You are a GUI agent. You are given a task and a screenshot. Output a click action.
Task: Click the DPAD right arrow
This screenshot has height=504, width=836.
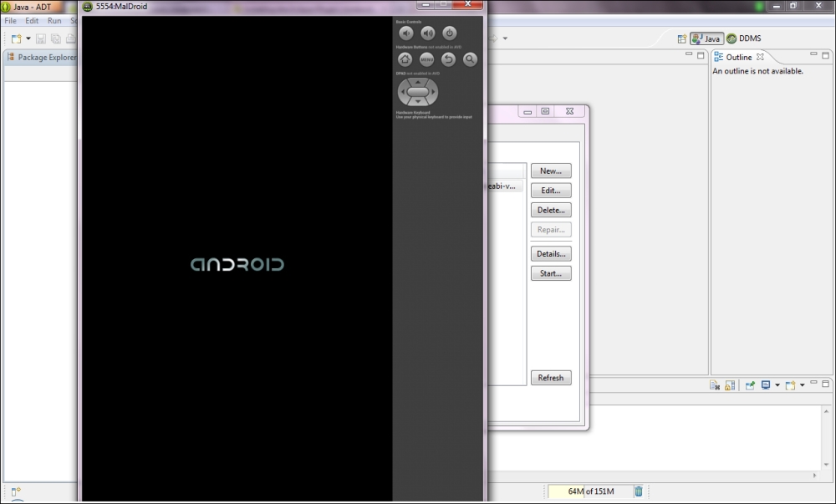coord(433,92)
